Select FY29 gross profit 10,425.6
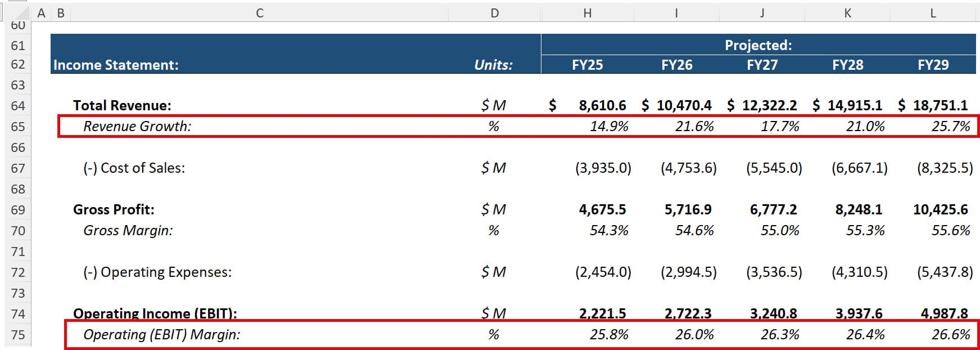This screenshot has height=350, width=980. 940,209
